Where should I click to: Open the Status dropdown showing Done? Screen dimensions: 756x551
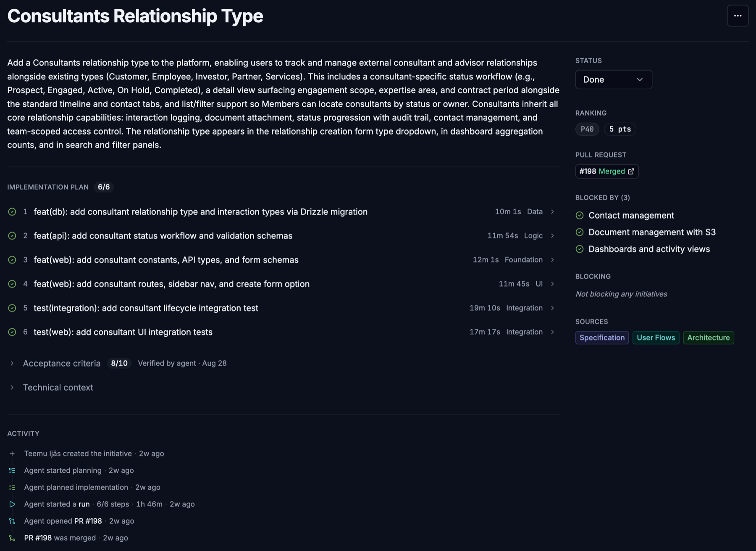tap(613, 79)
